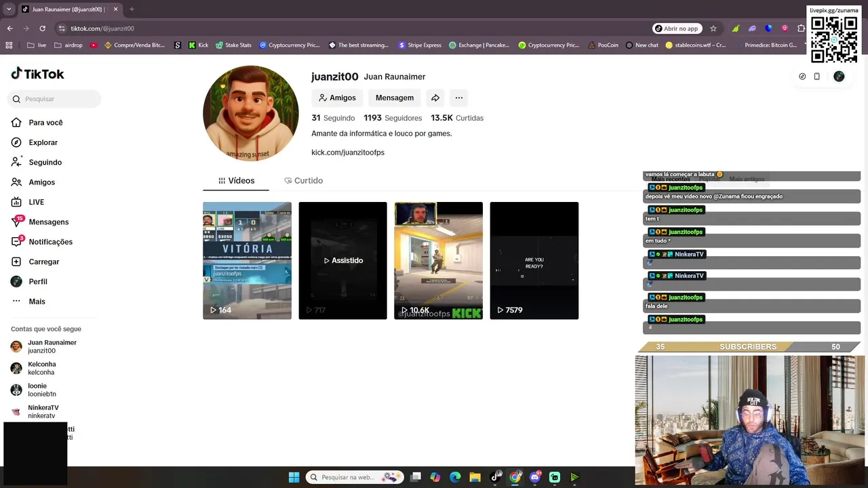Open New chat bookmark
This screenshot has height=488, width=868.
642,45
